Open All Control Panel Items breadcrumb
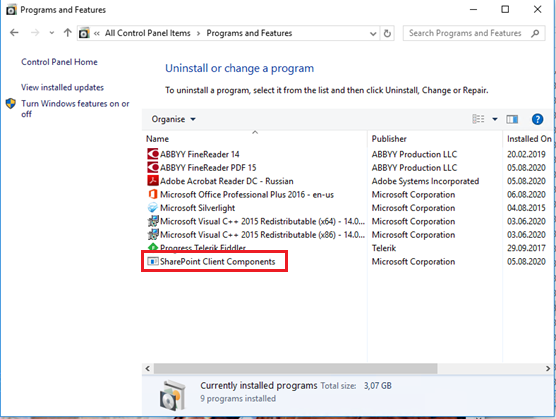Screen dimensions: 556x419 [148, 33]
